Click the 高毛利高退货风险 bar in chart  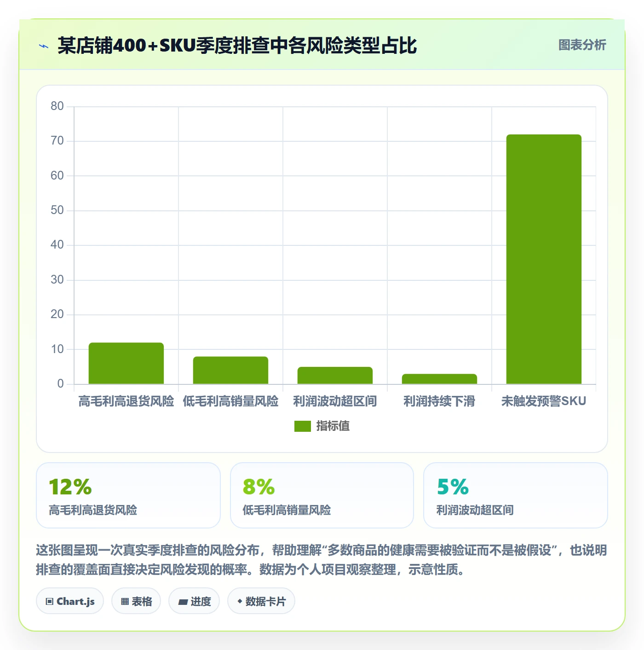click(126, 363)
